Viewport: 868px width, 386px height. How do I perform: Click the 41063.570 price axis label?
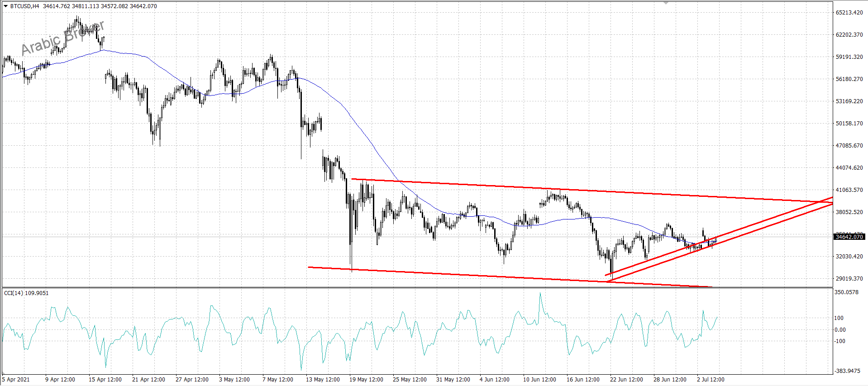[849, 190]
